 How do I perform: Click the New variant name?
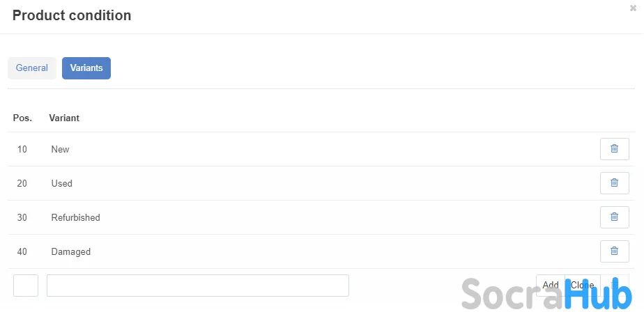click(61, 150)
